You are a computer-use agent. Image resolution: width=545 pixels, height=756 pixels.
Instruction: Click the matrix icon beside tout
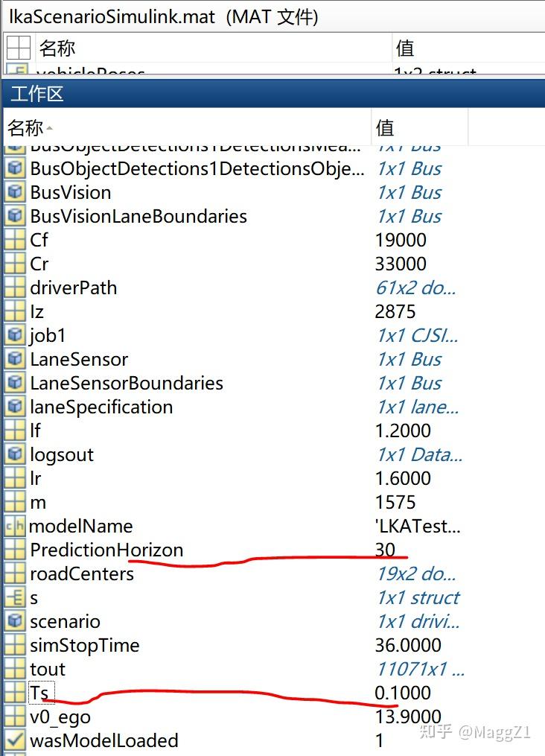(15, 669)
